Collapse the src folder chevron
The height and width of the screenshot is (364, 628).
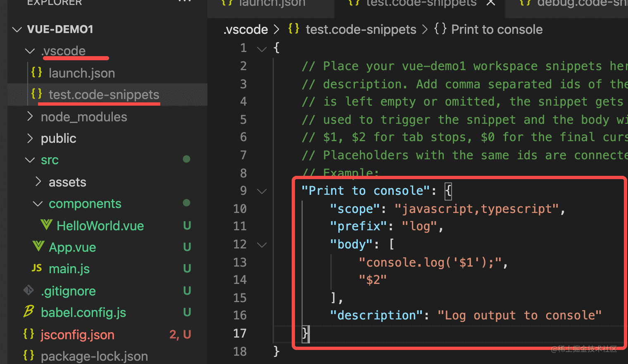[x=30, y=160]
